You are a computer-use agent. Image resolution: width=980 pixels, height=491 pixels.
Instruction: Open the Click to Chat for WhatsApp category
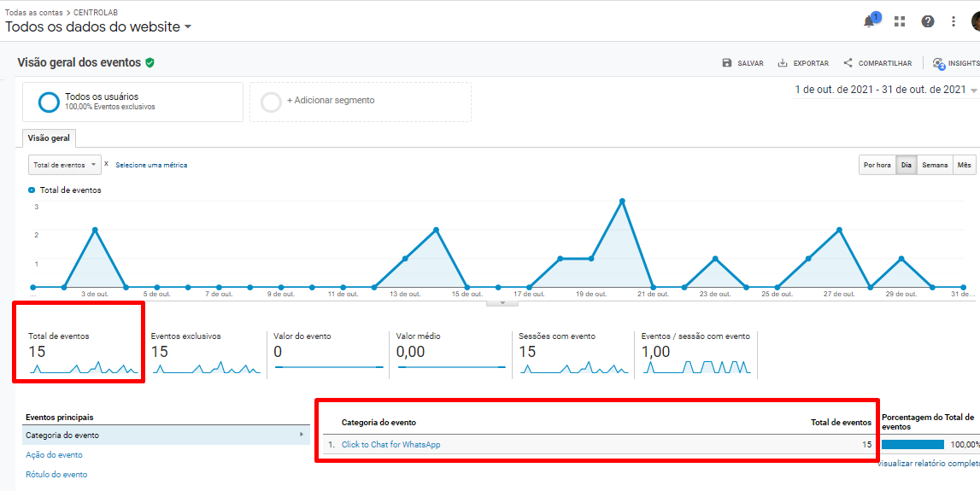click(390, 444)
